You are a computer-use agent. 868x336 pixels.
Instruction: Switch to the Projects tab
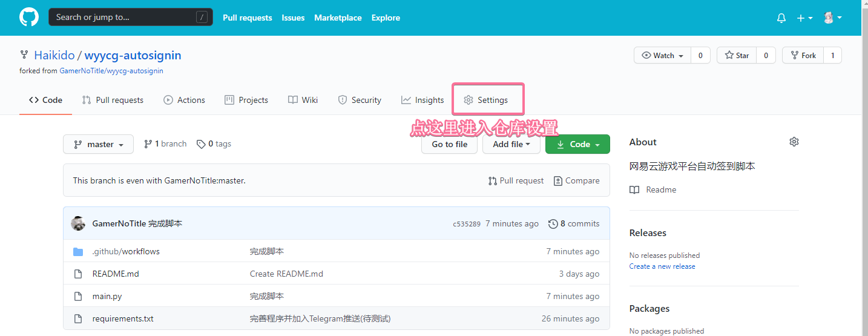[x=246, y=100]
